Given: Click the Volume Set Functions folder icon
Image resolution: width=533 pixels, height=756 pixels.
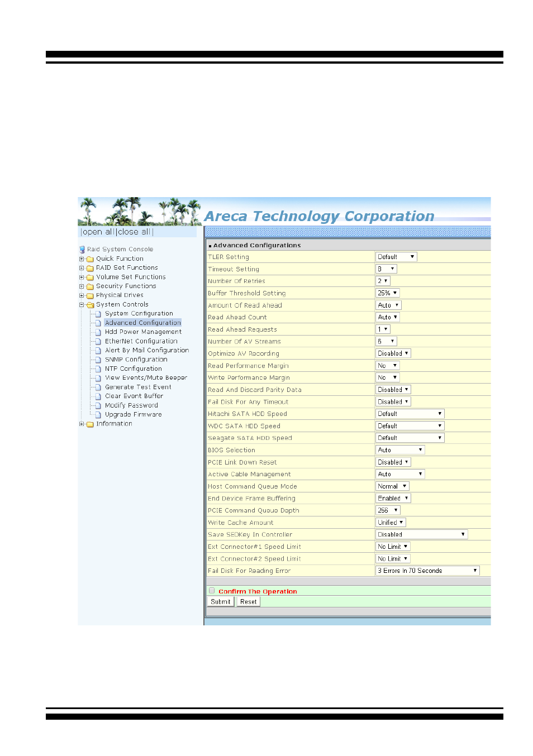Looking at the screenshot, I should [90, 277].
